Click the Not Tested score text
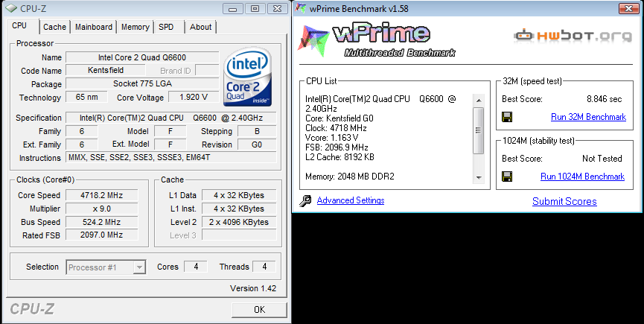Viewport: 644px width, 324px height. tap(602, 159)
